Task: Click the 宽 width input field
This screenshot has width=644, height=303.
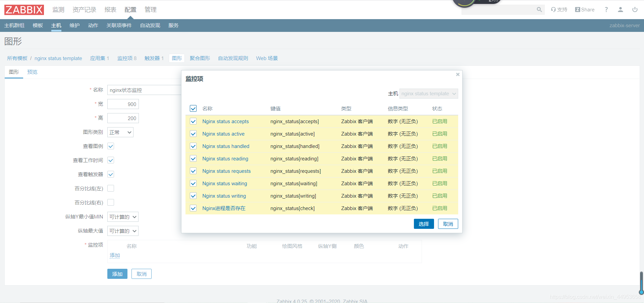Action: point(123,104)
